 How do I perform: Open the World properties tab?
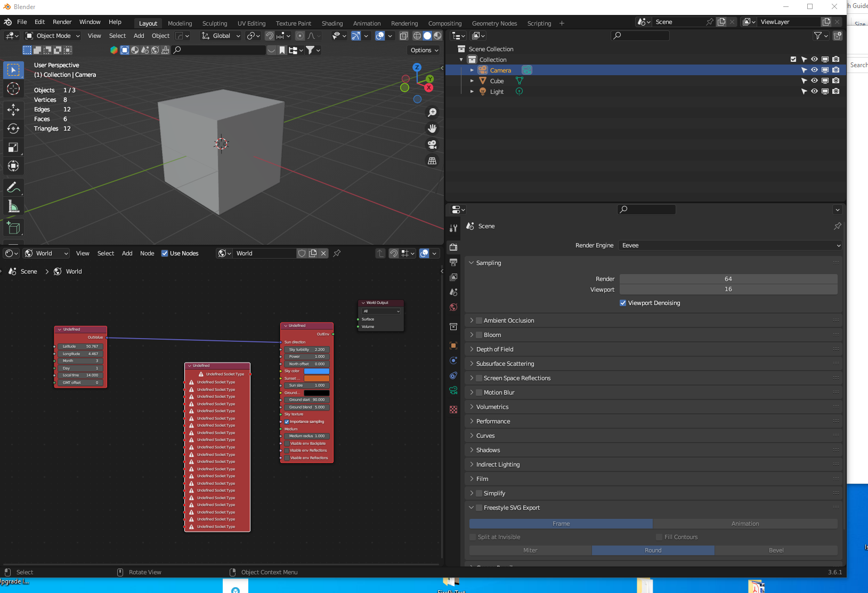tap(453, 307)
